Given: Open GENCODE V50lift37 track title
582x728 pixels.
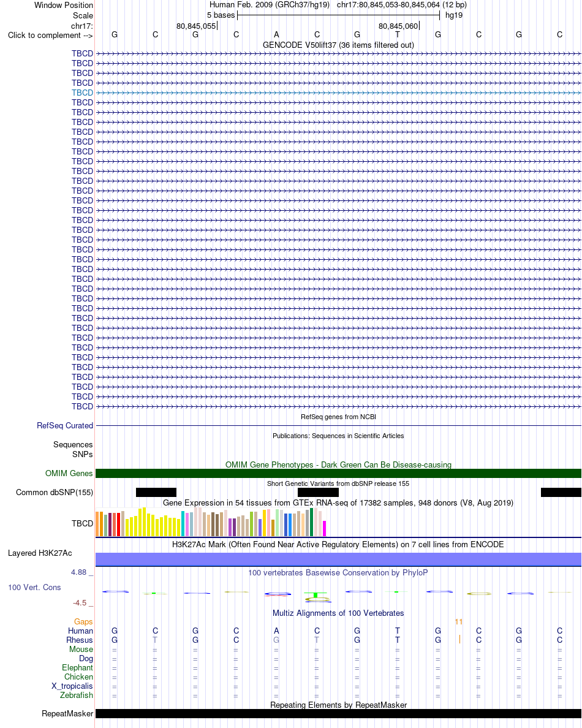Looking at the screenshot, I should coord(338,45).
